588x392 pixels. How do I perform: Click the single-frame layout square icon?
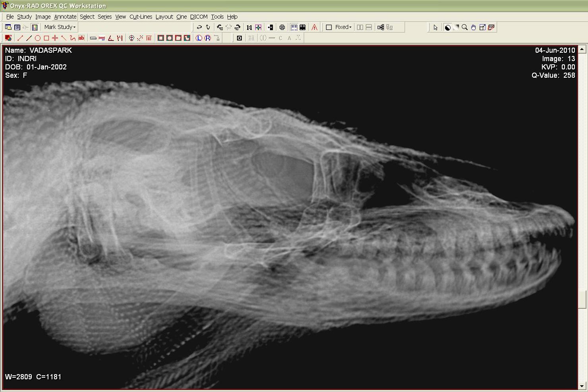click(x=329, y=27)
